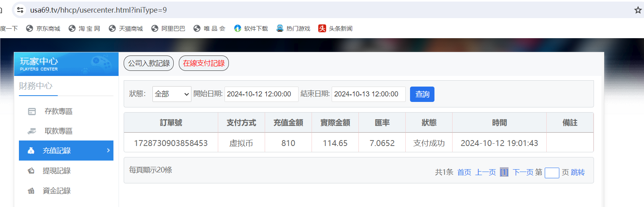The image size is (644, 207).
Task: Open site information icon beside the URL
Action: pos(20,10)
